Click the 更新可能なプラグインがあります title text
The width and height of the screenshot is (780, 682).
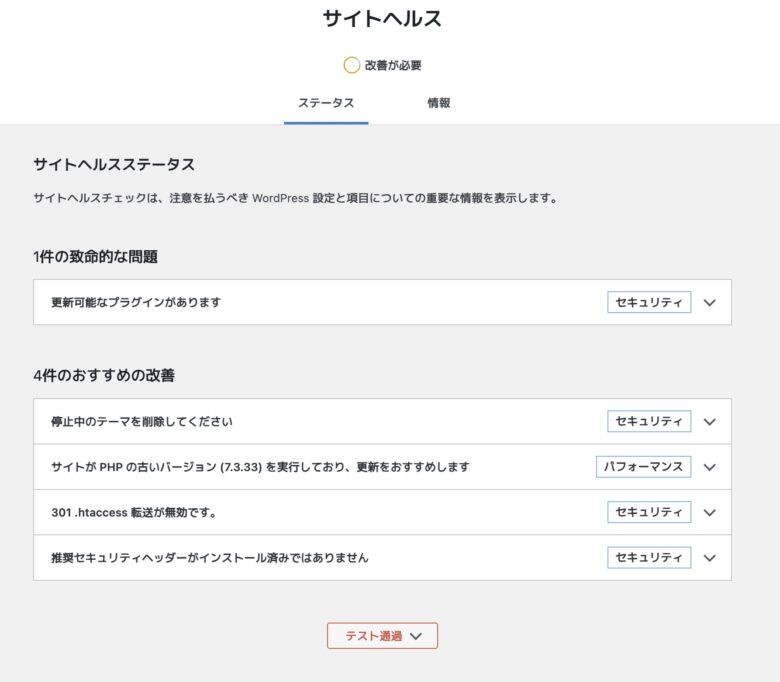[136, 302]
